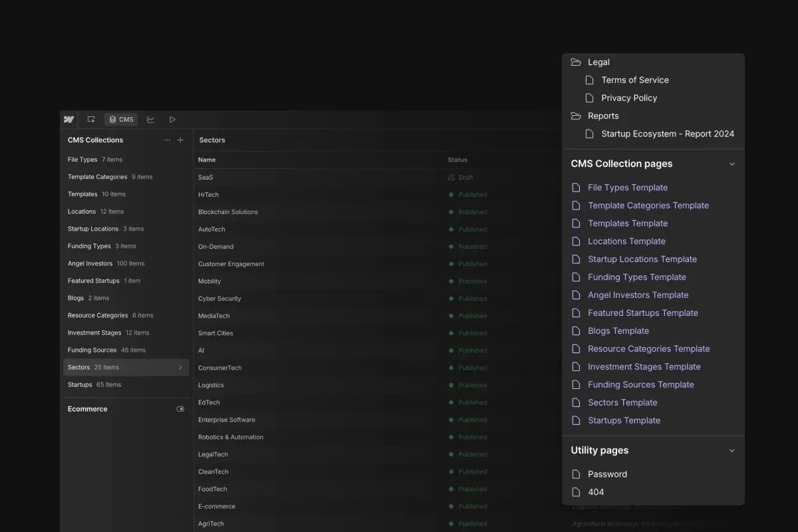Open the Blockchain Solutions sector row
The height and width of the screenshot is (532, 798).
tap(378, 212)
